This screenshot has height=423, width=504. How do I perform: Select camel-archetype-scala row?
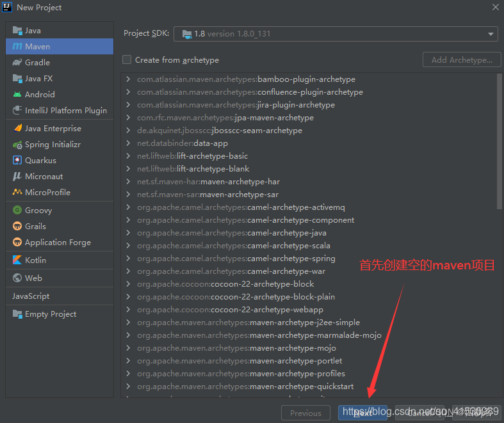[x=309, y=245]
